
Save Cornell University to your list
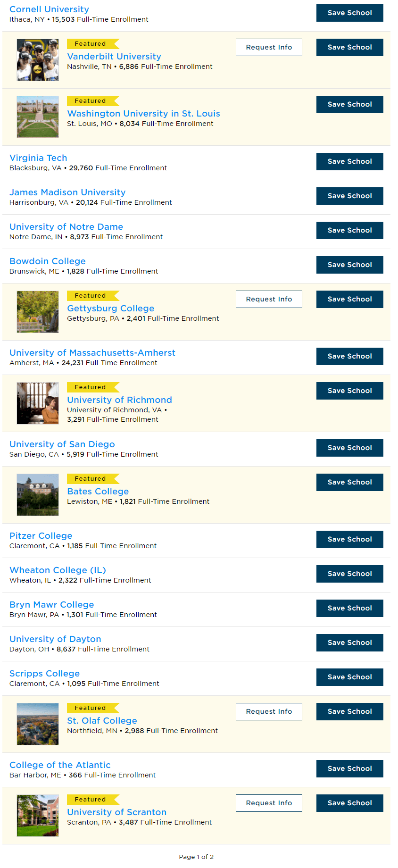[x=350, y=13]
